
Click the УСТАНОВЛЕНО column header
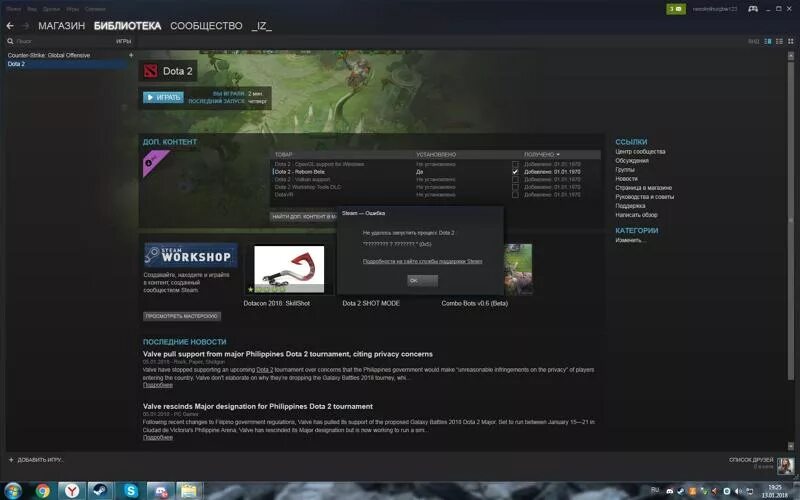[x=436, y=155]
